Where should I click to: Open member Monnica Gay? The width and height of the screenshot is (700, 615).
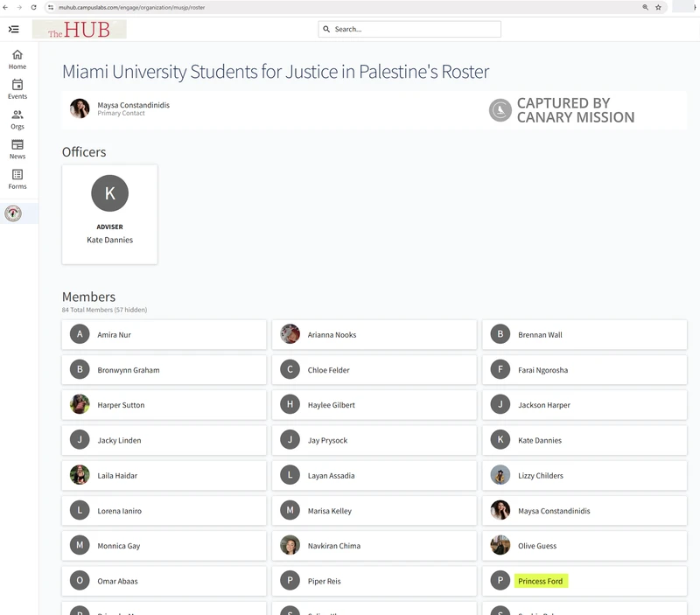[x=164, y=545]
